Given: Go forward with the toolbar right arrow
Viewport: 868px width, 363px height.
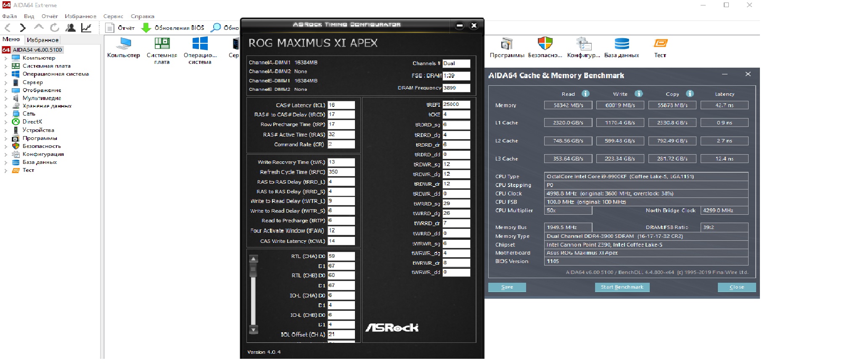Looking at the screenshot, I should coord(23,28).
